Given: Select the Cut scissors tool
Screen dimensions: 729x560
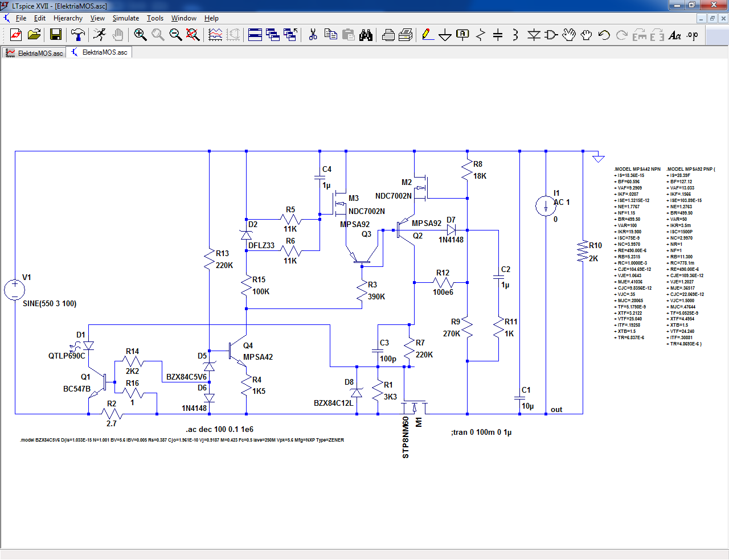Looking at the screenshot, I should tap(313, 35).
